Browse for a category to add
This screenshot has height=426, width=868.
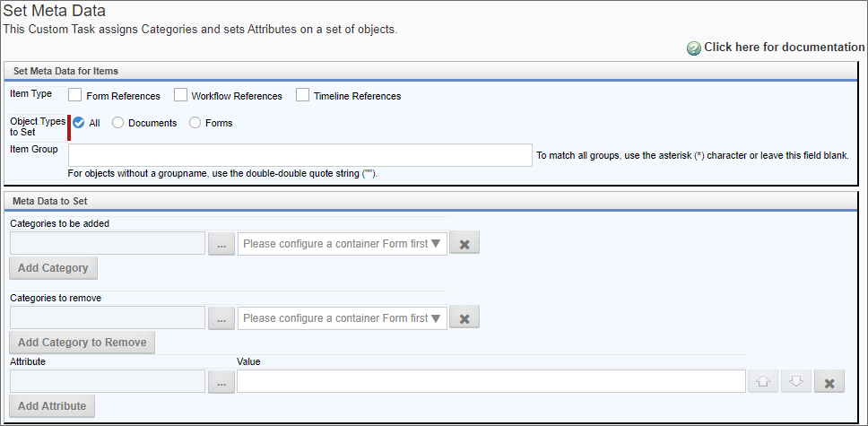coord(221,244)
